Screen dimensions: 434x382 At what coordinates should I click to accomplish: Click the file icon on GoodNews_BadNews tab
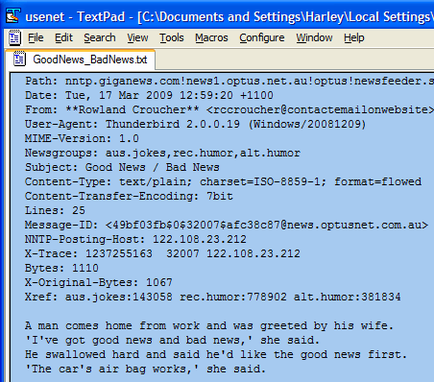click(19, 59)
